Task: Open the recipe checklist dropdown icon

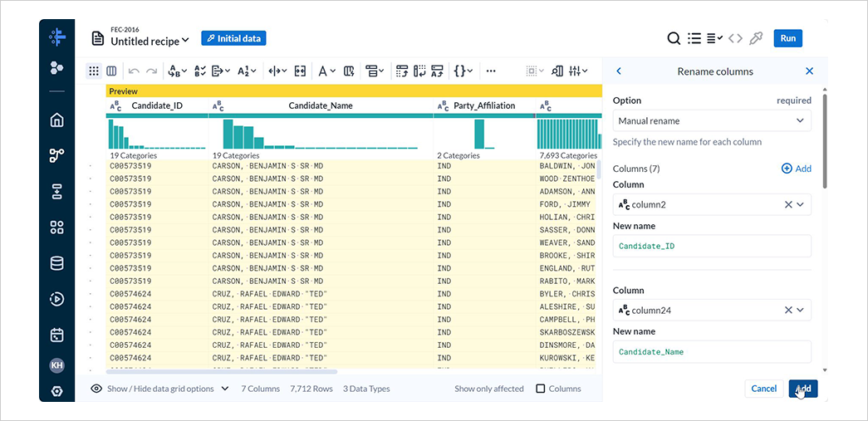Action: [714, 38]
